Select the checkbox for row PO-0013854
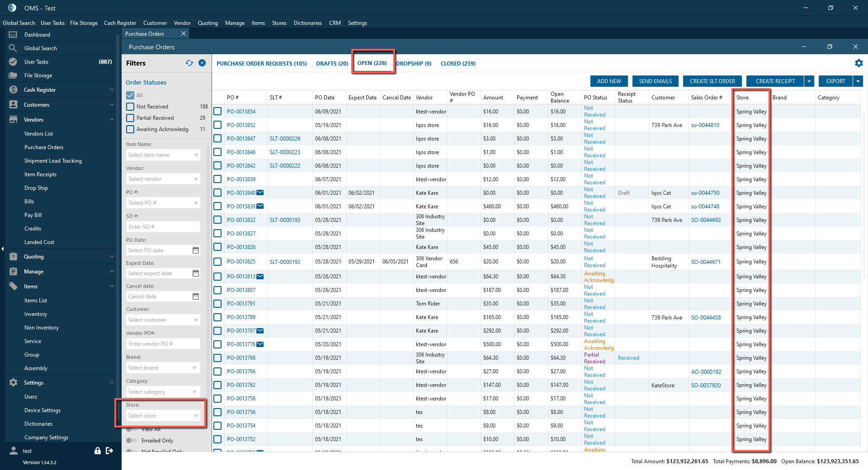Viewport: 868px width, 470px height. (x=217, y=112)
